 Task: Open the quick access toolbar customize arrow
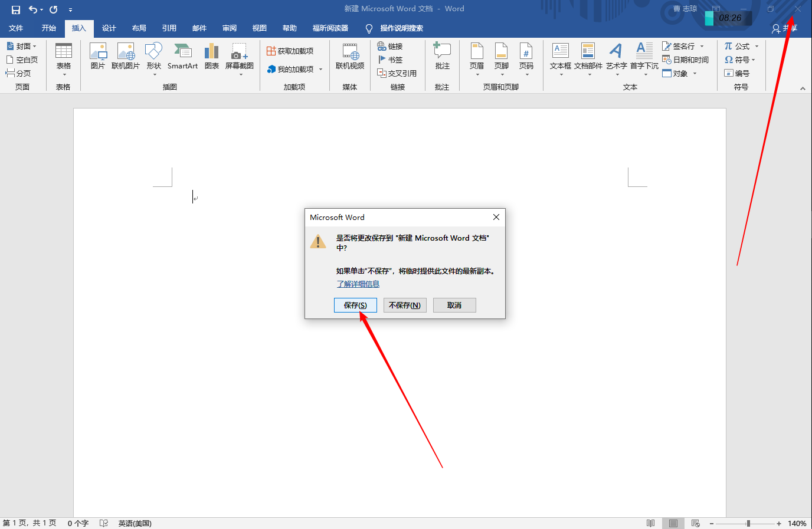tap(70, 9)
